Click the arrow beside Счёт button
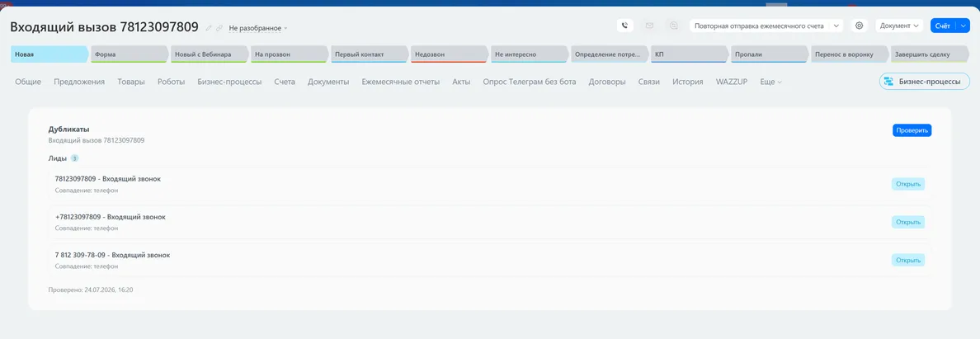Viewport: 980px width, 339px height. [964, 26]
